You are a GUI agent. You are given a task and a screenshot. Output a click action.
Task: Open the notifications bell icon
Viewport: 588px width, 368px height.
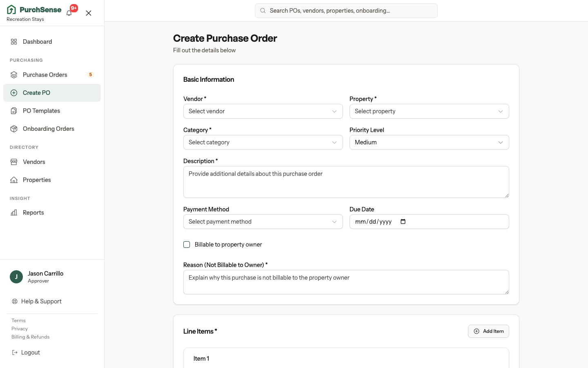click(x=69, y=13)
